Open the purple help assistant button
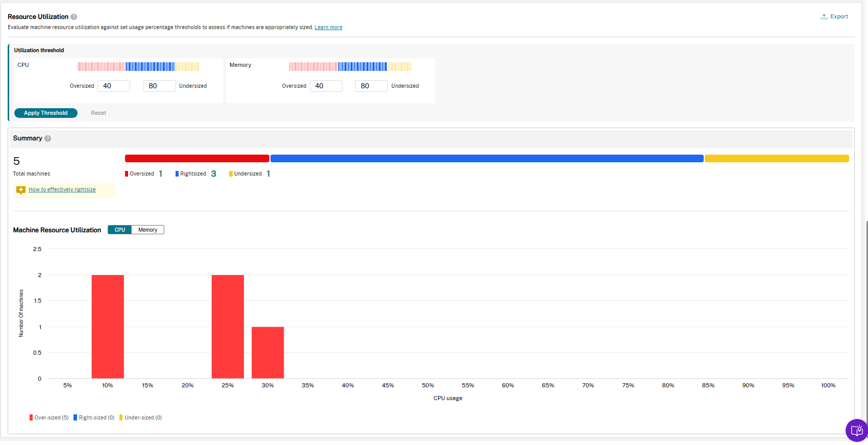Viewport: 868px width, 445px height. pyautogui.click(x=857, y=430)
